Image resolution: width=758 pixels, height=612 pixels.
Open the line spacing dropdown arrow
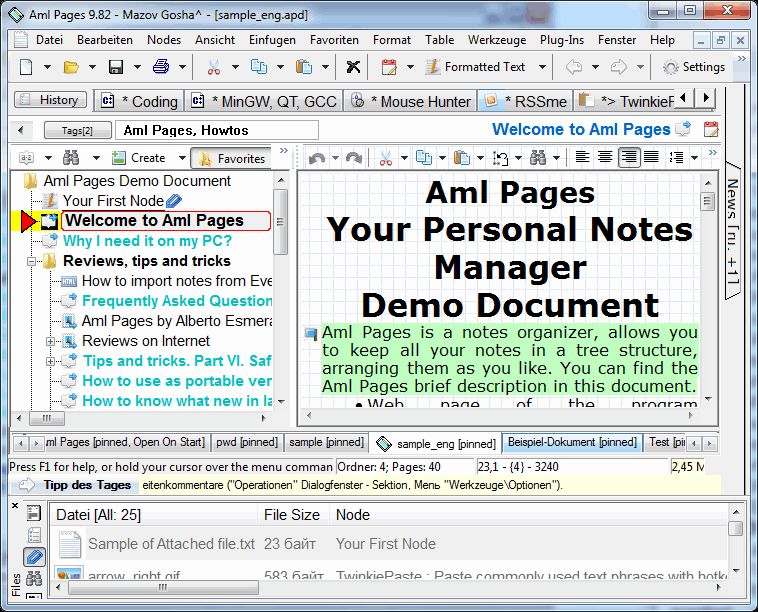point(695,158)
